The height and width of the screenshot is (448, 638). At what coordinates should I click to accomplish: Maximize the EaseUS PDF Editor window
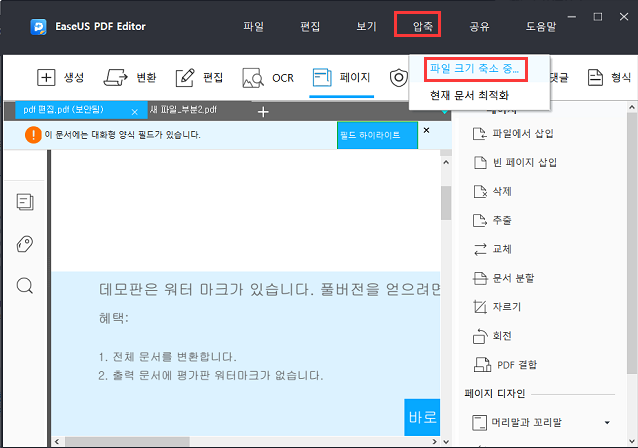coord(598,17)
